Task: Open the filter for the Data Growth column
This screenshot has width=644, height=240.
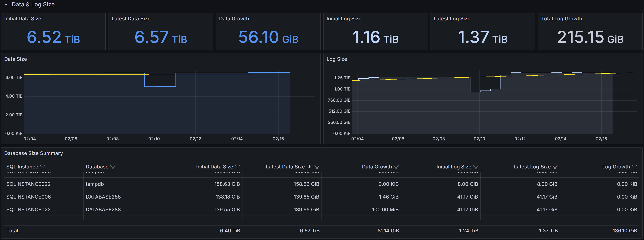Action: click(x=397, y=167)
